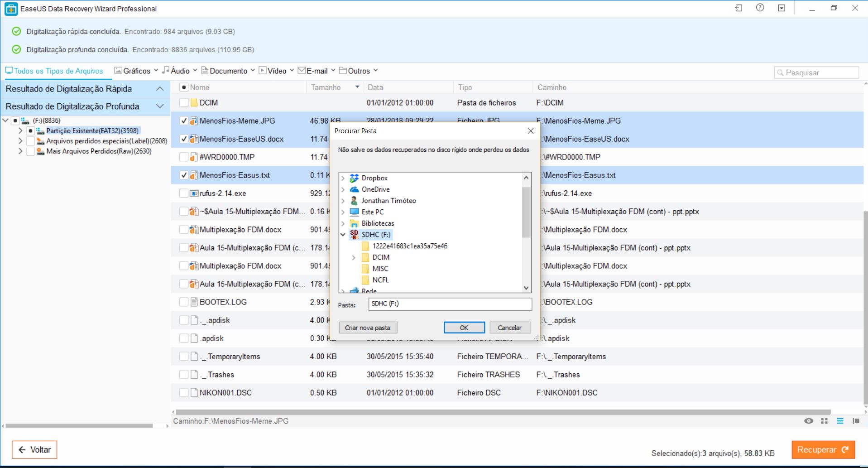Select the Jonathan Timóteo user folder

388,201
